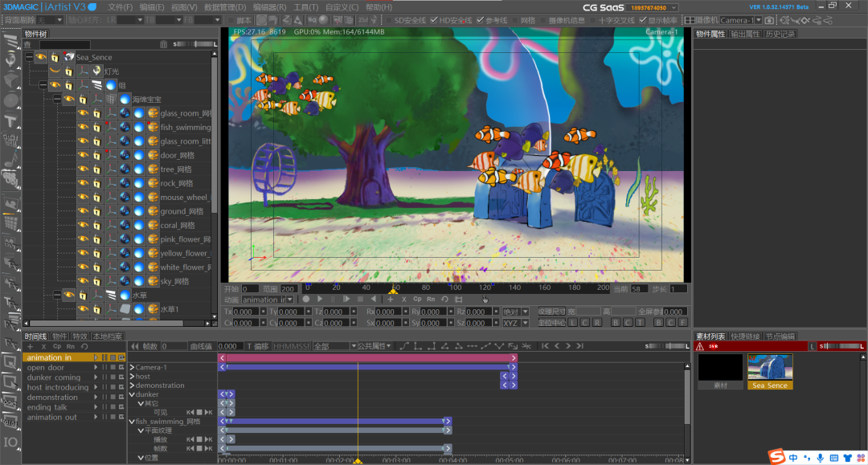Click the sphere shading icon in top toolbar

click(324, 20)
